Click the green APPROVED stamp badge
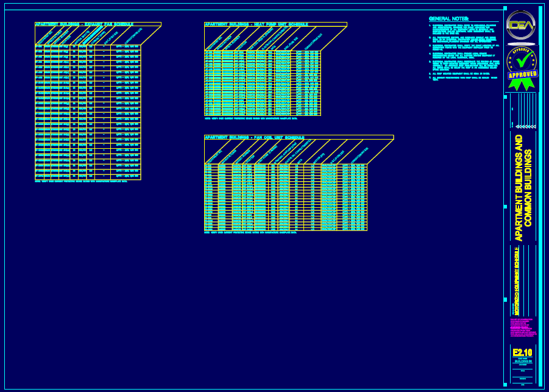 click(x=522, y=74)
